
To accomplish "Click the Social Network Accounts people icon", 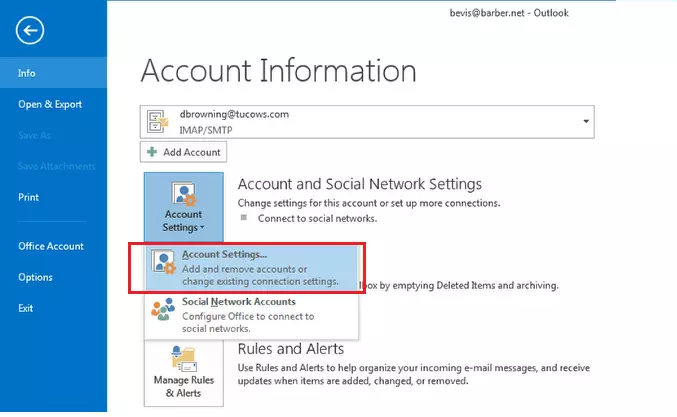I will point(163,309).
